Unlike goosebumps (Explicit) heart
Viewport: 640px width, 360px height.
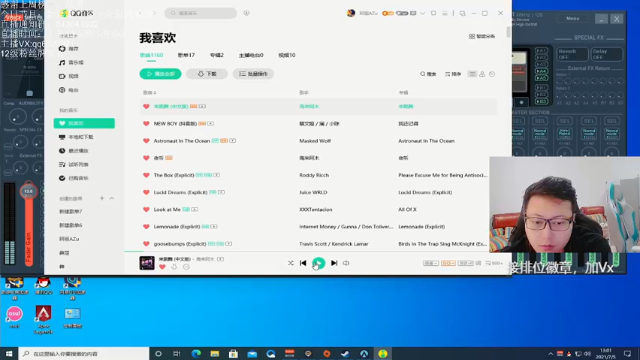(146, 244)
